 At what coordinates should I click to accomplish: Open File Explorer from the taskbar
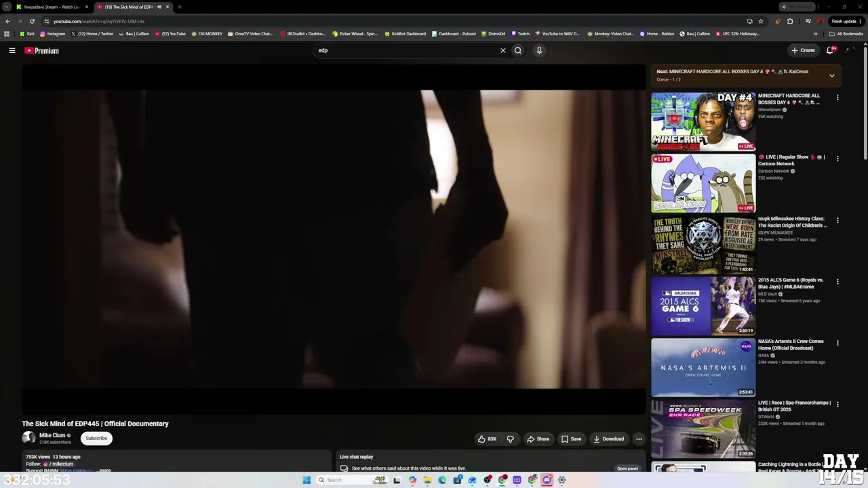[x=427, y=480]
